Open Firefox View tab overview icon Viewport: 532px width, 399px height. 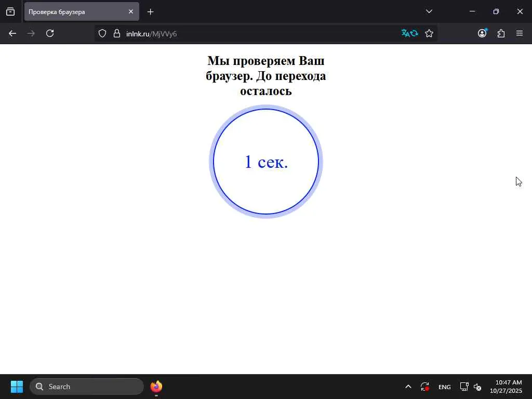pyautogui.click(x=10, y=11)
